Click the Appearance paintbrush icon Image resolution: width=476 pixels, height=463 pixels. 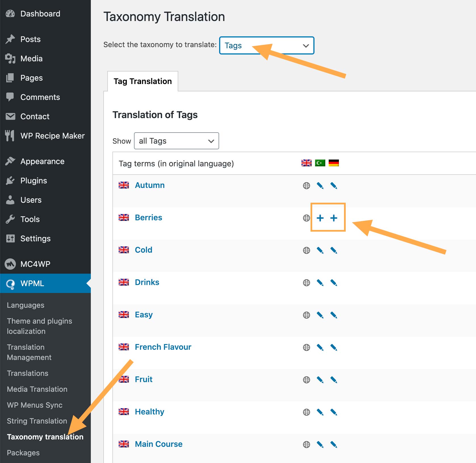click(x=10, y=161)
